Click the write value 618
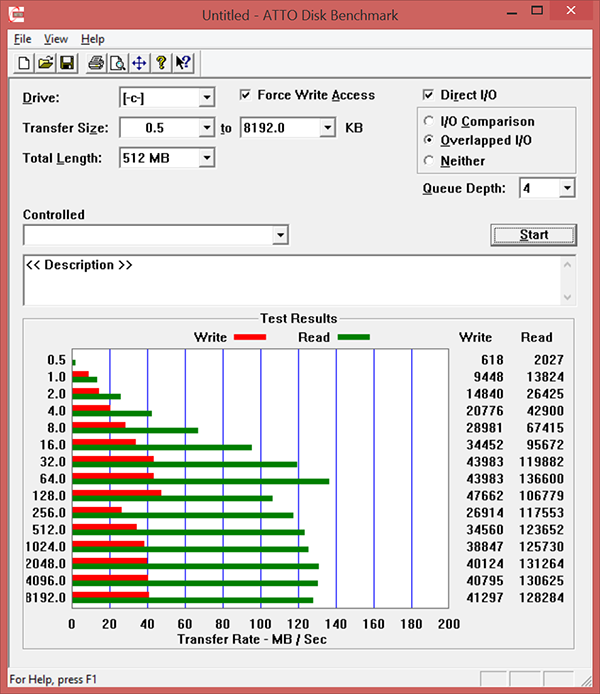The image size is (600, 694). [492, 360]
